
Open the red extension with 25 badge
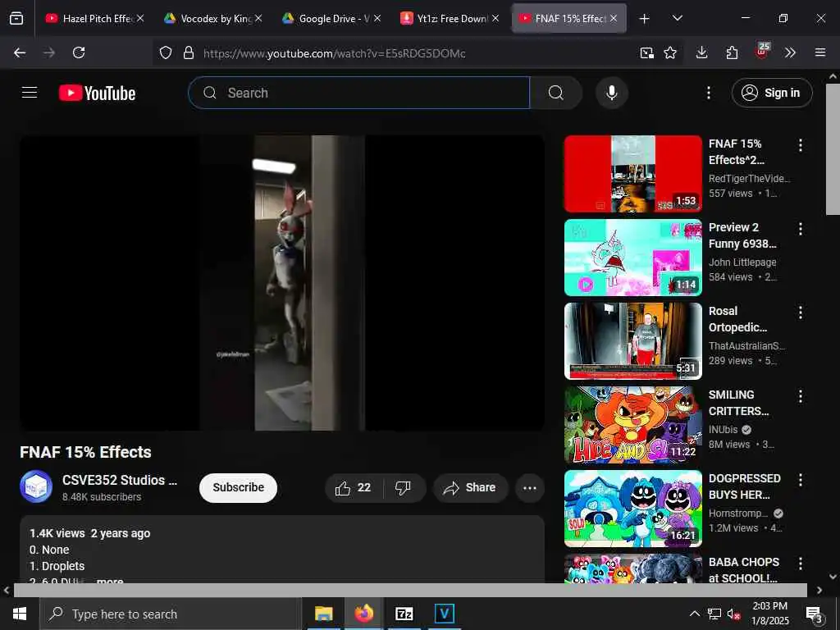pyautogui.click(x=762, y=52)
